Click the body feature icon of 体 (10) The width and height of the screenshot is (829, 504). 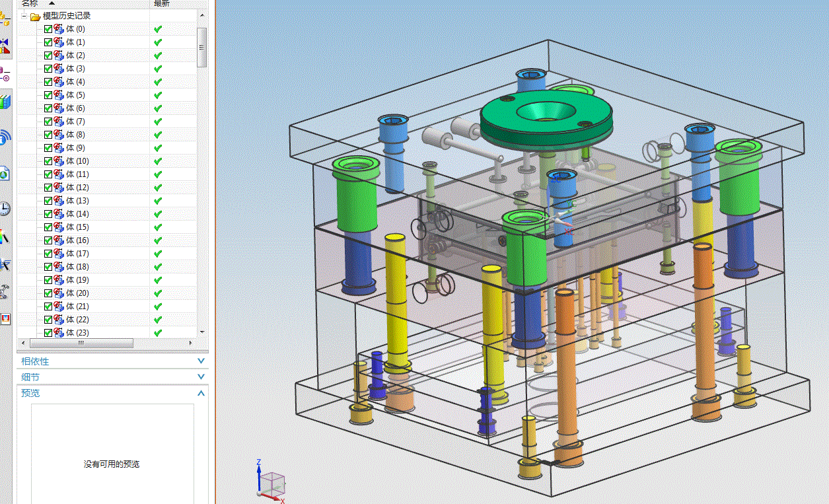(59, 161)
